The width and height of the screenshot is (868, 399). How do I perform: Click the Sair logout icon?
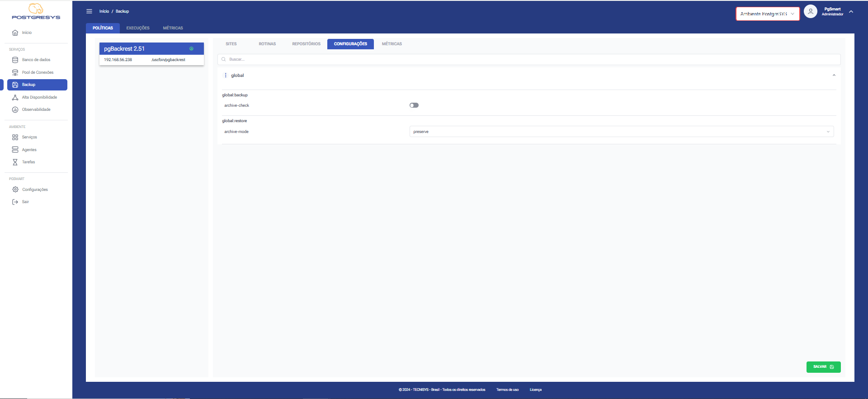coord(15,202)
